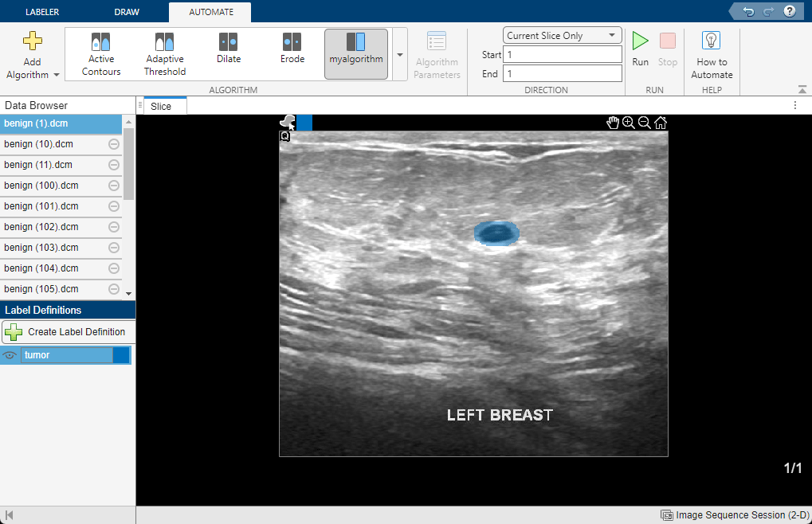Image resolution: width=812 pixels, height=524 pixels.
Task: Click remove icon beside benign (102).dcm
Action: (114, 227)
